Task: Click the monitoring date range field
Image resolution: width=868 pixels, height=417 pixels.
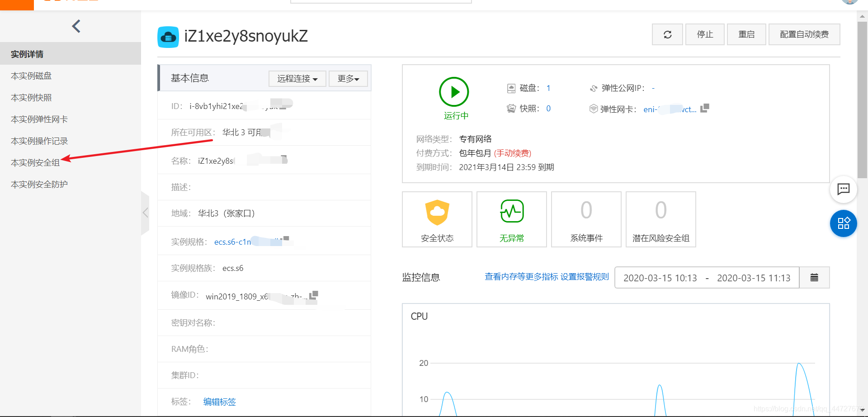Action: 707,277
